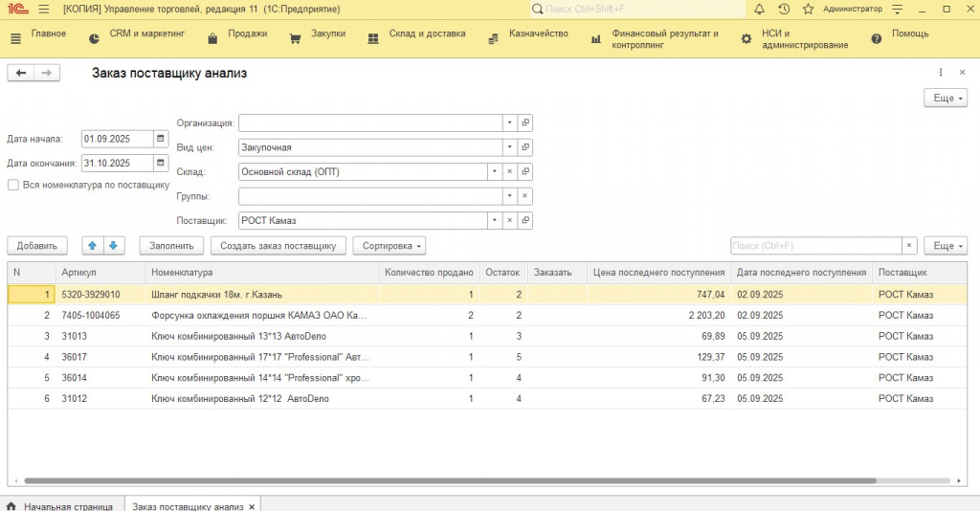Switch to Начальная страница tab
Image resolution: width=980 pixels, height=511 pixels.
(60, 506)
